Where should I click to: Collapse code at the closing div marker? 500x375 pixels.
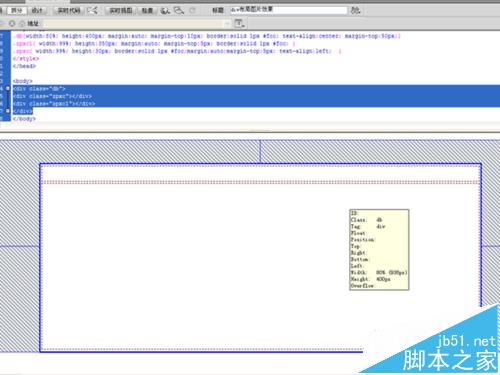(8, 111)
